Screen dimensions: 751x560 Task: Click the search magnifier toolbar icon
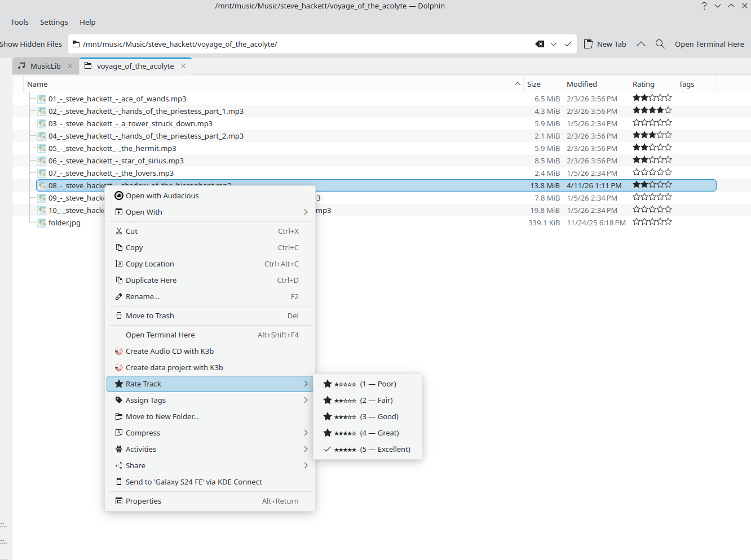tap(660, 44)
